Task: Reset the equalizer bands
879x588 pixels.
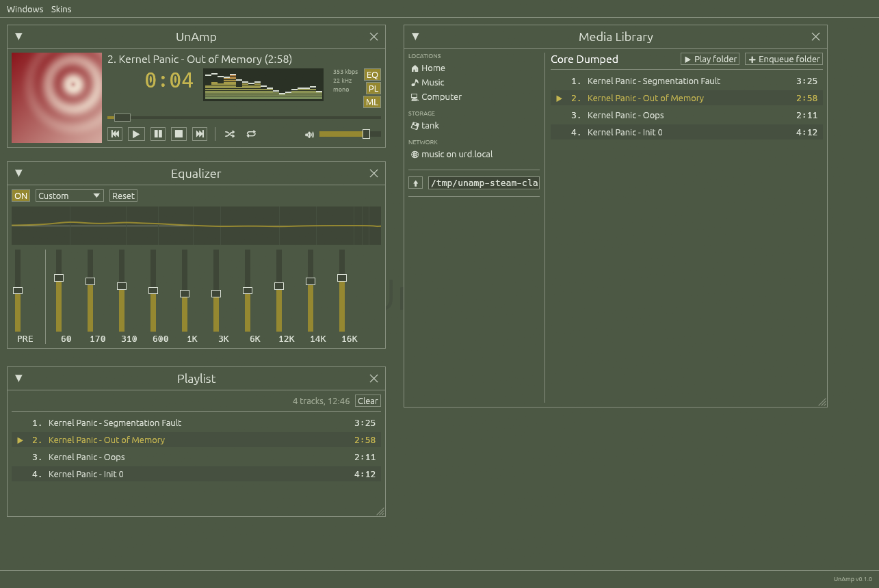Action: point(123,196)
